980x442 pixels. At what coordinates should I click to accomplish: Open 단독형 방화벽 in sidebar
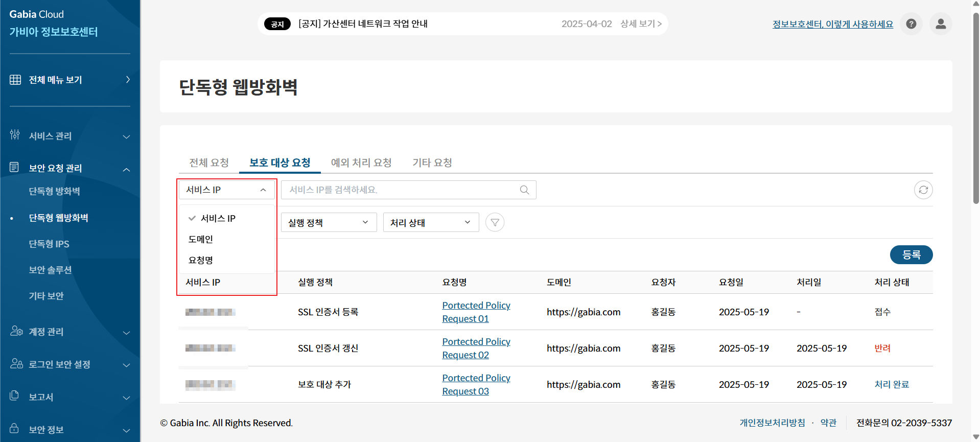[x=54, y=191]
